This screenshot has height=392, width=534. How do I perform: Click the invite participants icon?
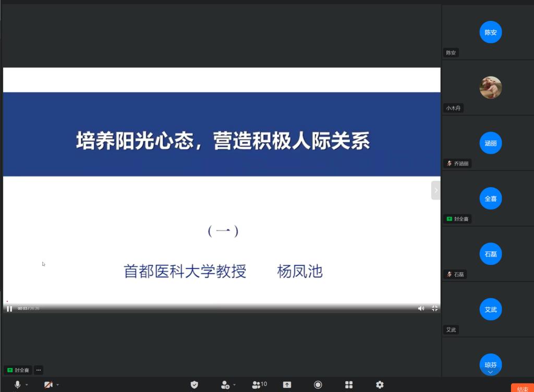pos(225,385)
